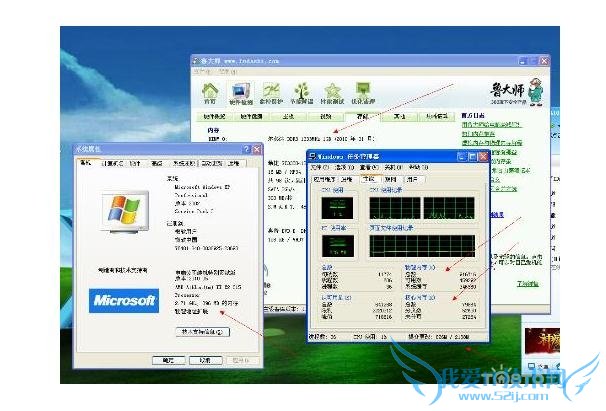606x411 pixels.
Task: Click the DIMM 0 memory entry in Lu Dashi
Action: click(218, 138)
